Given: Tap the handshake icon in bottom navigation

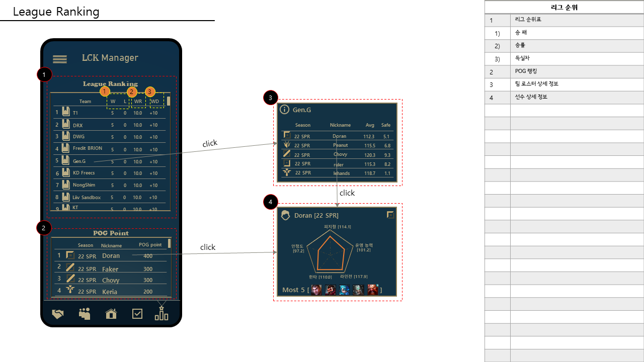Looking at the screenshot, I should pos(58,314).
